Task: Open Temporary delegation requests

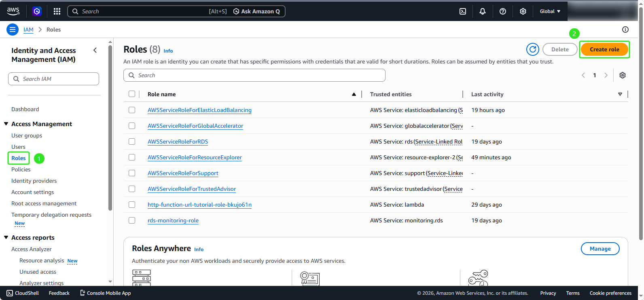Action: tap(51, 215)
